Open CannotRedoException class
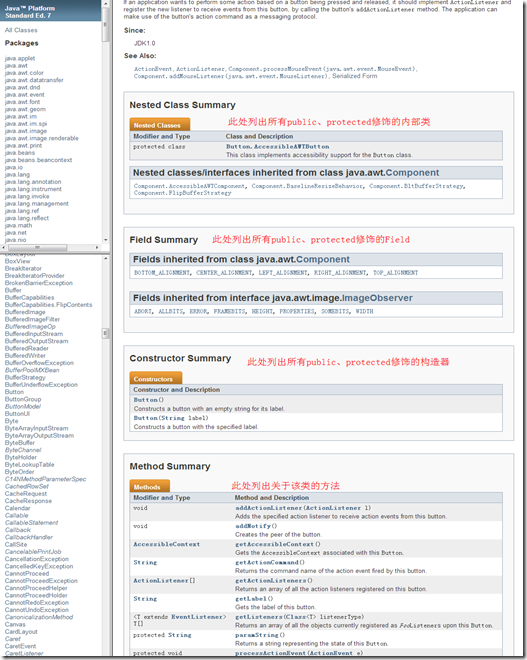 (37, 602)
